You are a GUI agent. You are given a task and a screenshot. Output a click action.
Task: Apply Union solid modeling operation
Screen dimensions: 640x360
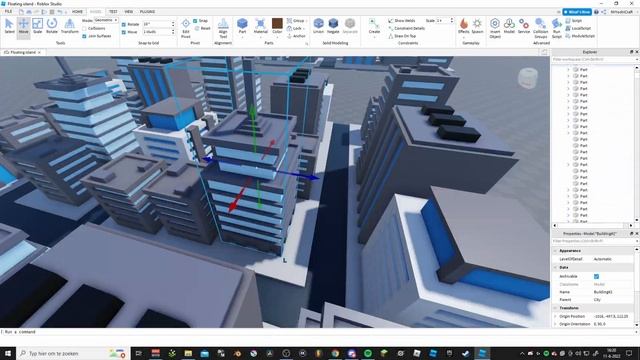(x=318, y=26)
